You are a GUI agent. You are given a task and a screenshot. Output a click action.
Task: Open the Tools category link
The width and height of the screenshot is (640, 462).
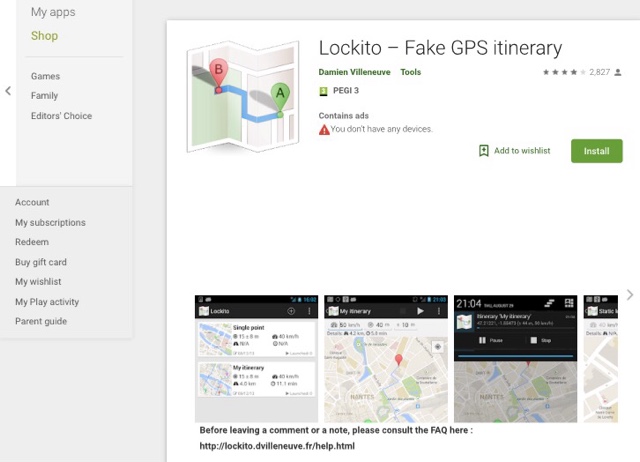click(x=411, y=72)
